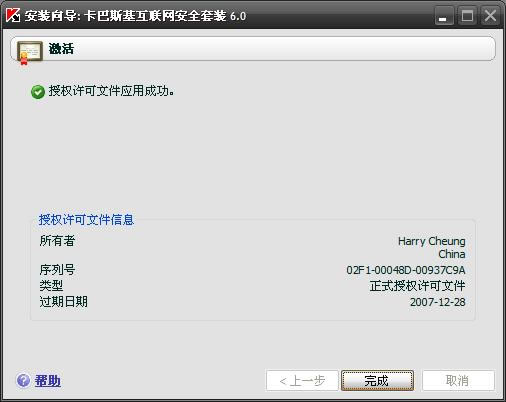Click the 序列号 label
This screenshot has width=506, height=402.
[x=57, y=270]
